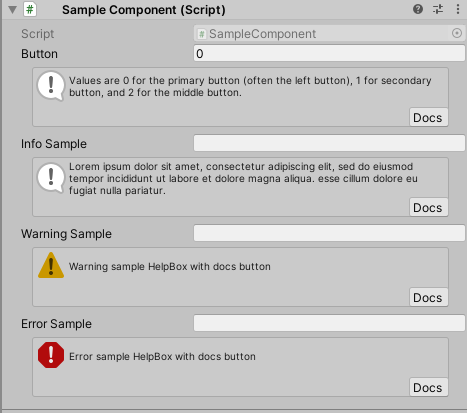The width and height of the screenshot is (467, 413).
Task: Open the three-dot component context menu
Action: tap(458, 9)
